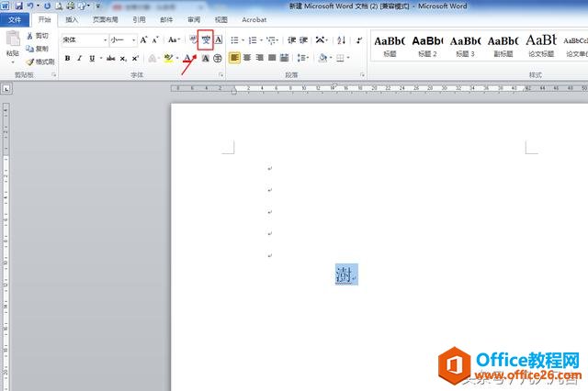
Task: Toggle Character Shading
Action: [x=206, y=59]
